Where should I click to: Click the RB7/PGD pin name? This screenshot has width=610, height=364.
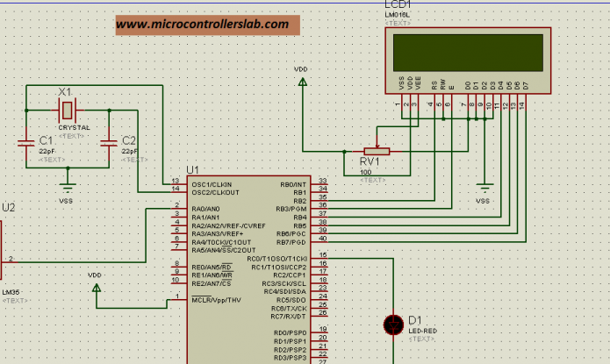(291, 242)
